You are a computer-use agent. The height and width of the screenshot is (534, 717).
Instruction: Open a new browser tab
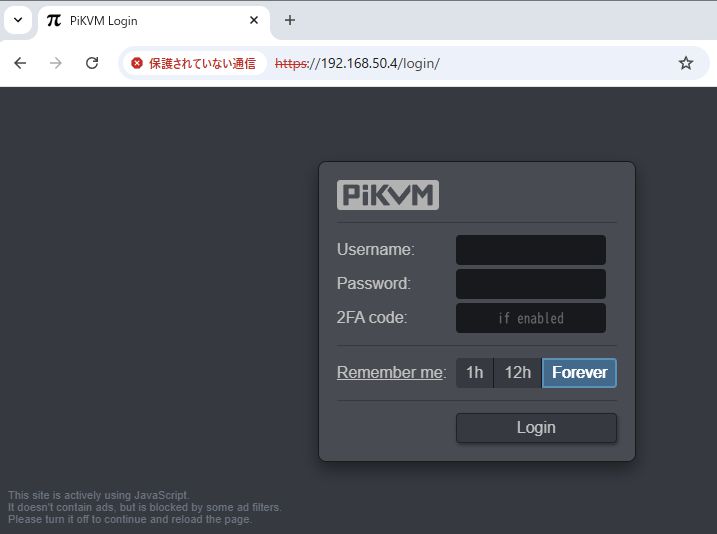(290, 20)
